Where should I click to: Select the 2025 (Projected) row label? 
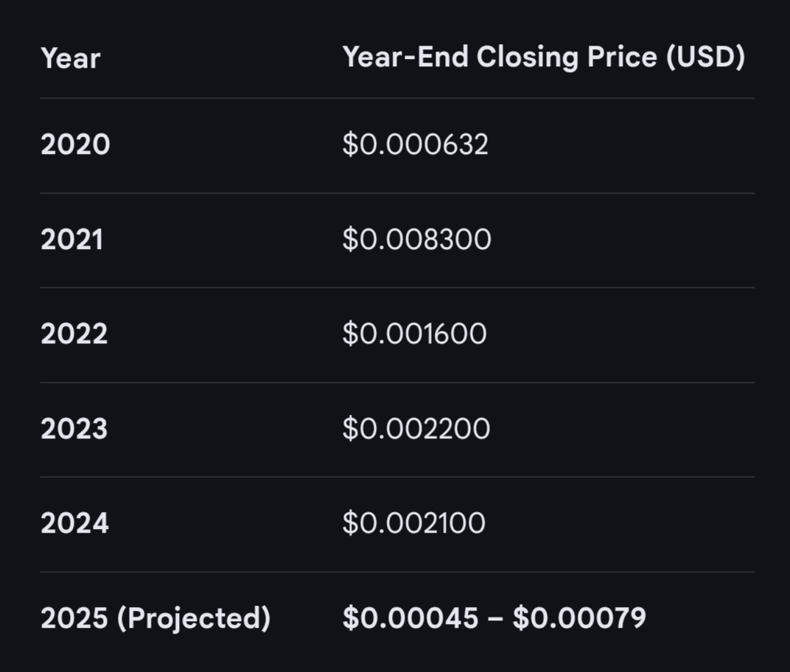tap(155, 618)
